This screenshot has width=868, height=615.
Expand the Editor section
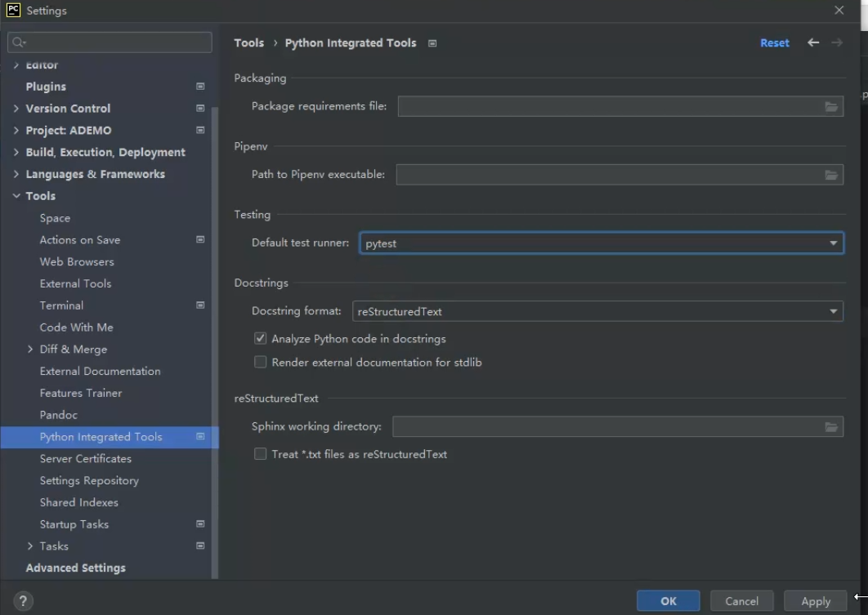pyautogui.click(x=16, y=65)
